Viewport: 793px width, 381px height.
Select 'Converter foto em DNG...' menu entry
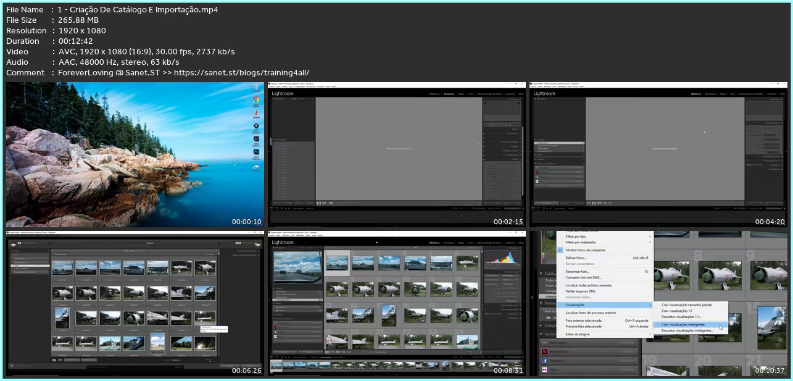click(584, 277)
